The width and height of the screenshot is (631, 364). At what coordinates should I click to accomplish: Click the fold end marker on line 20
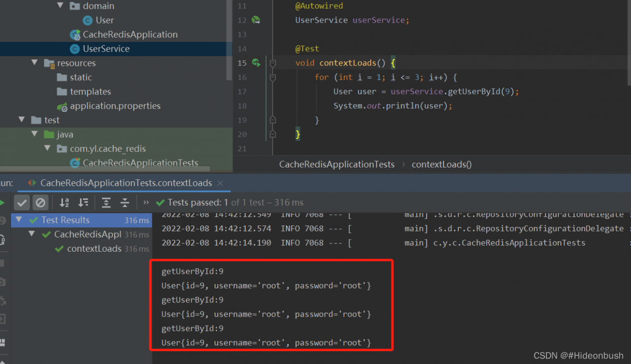273,134
